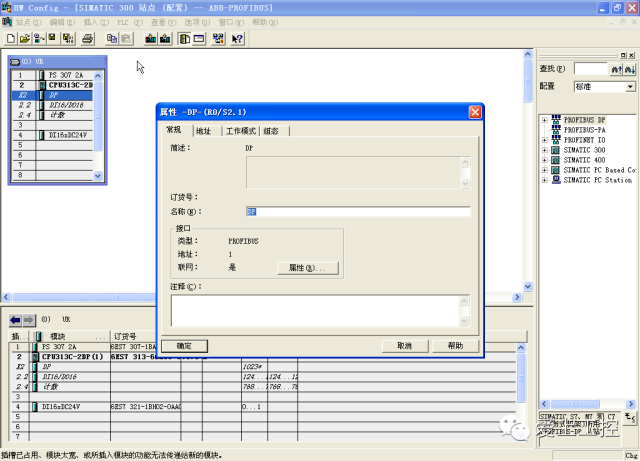Click the Save and Compile toolbar icon
This screenshot has width=640, height=461.
(68, 39)
